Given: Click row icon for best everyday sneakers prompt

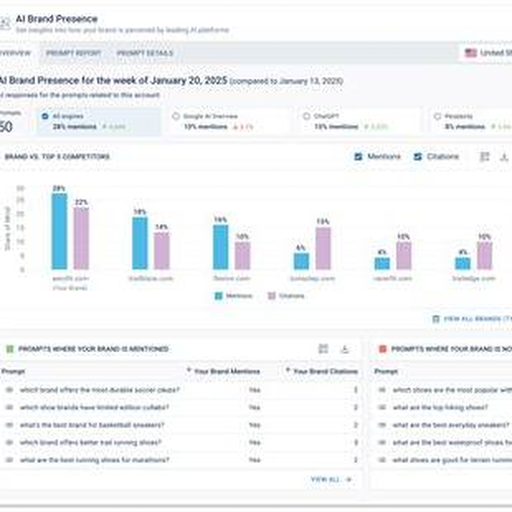Looking at the screenshot, I should click(382, 425).
